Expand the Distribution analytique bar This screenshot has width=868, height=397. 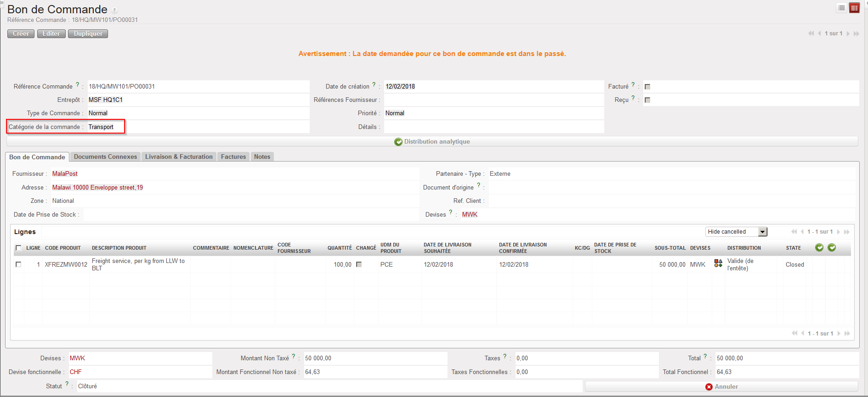coord(432,141)
